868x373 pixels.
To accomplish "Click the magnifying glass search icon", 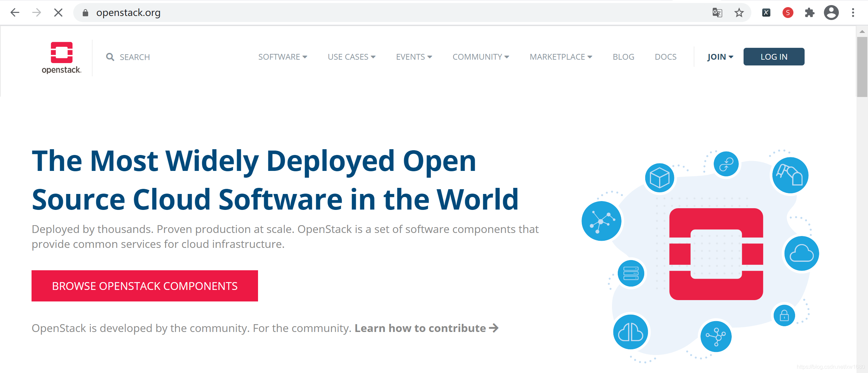I will pyautogui.click(x=110, y=57).
